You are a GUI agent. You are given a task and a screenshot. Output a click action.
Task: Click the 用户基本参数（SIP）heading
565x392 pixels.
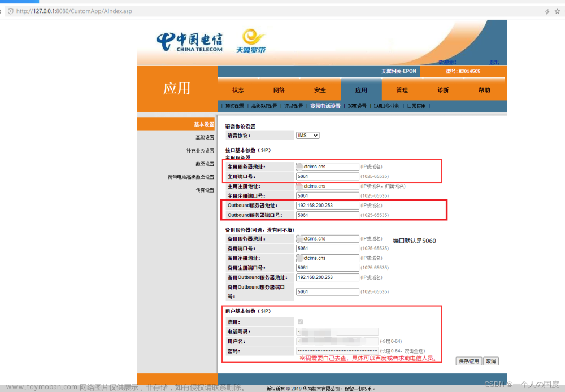[248, 311]
